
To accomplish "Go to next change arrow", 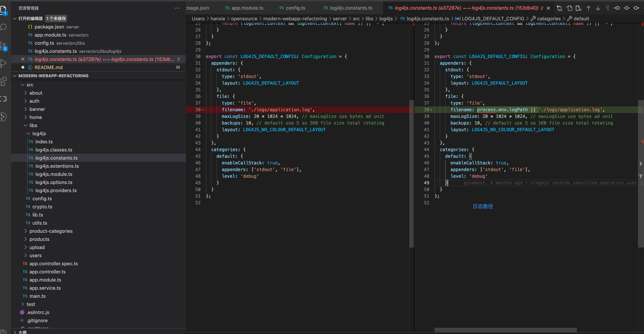I will click(x=598, y=8).
